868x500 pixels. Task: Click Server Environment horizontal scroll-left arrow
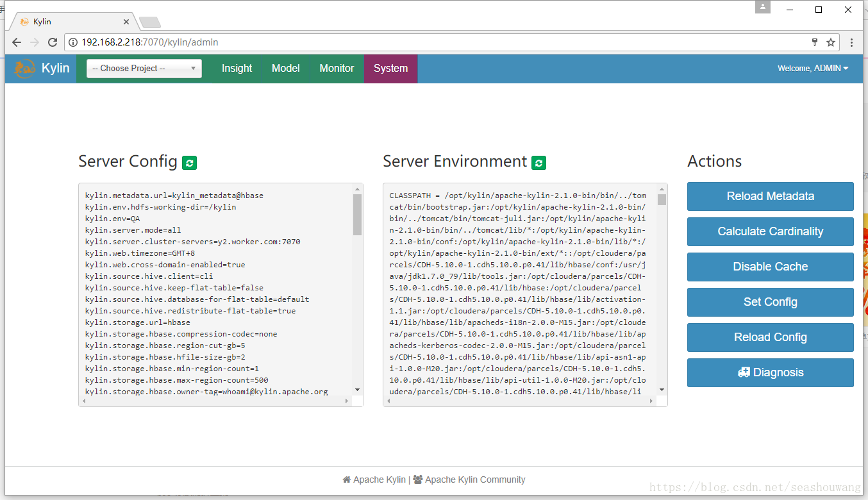[x=388, y=401]
